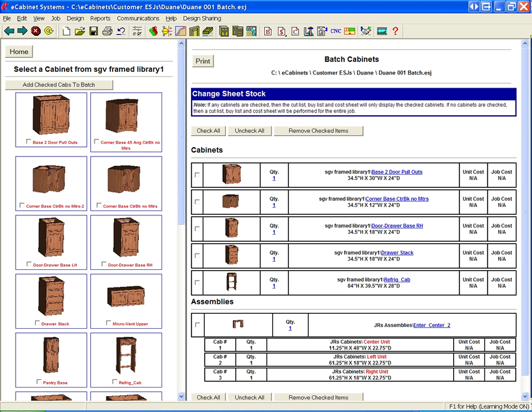Select the Corner Base CtrBk no Mtrs-2 library thumbnail
The height and width of the screenshot is (412, 532).
(x=51, y=183)
